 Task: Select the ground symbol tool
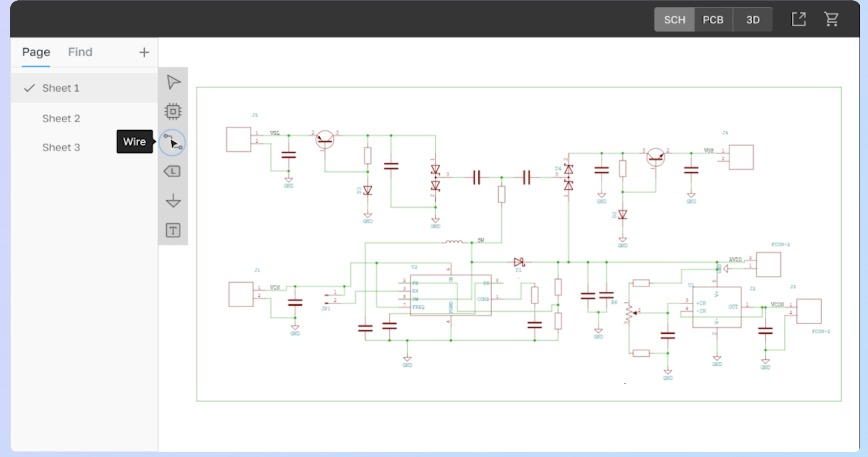pyautogui.click(x=173, y=201)
